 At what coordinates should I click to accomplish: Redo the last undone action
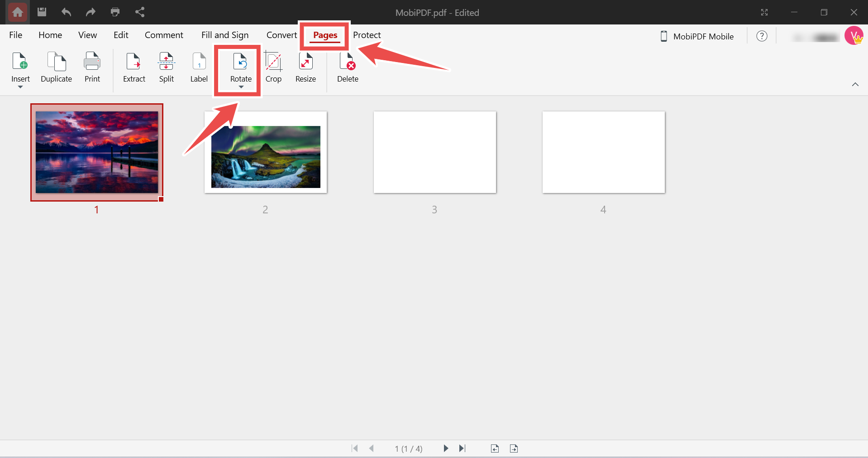(x=91, y=12)
